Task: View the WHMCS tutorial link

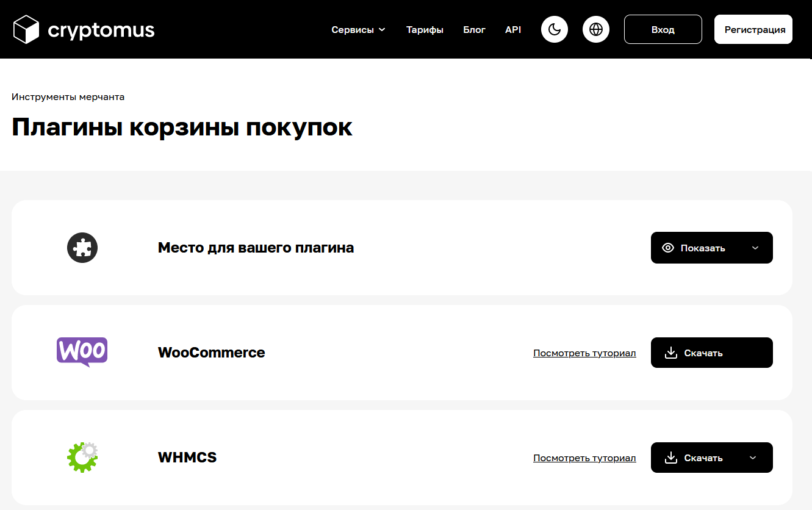Action: [584, 458]
